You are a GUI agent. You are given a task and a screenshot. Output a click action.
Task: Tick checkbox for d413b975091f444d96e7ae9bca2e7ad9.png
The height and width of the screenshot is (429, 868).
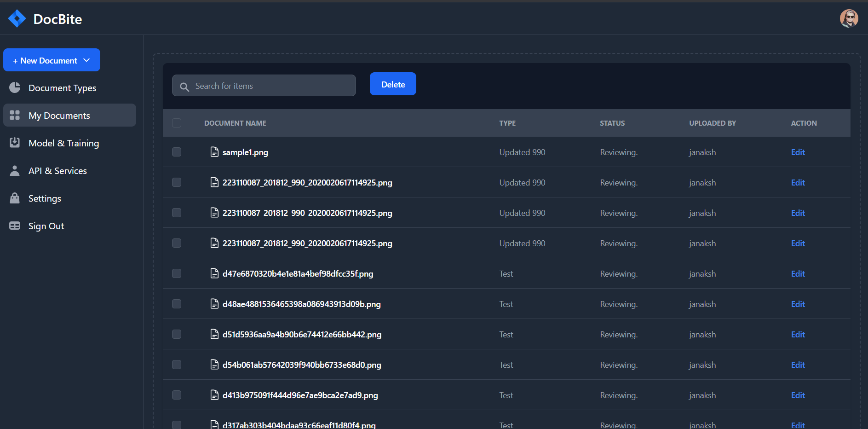point(177,395)
